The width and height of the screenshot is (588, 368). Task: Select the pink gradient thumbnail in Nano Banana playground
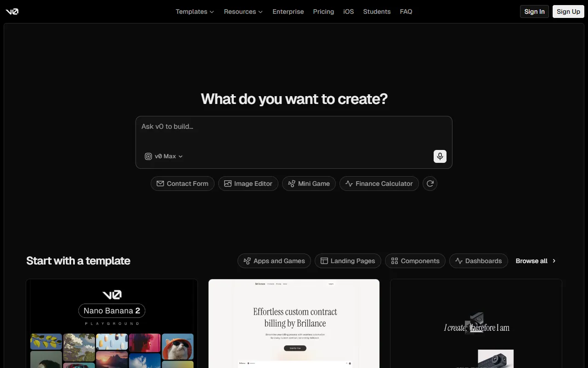point(145,343)
